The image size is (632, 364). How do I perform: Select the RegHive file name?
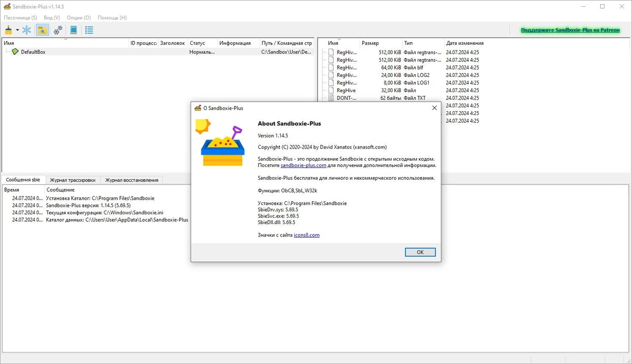click(346, 91)
